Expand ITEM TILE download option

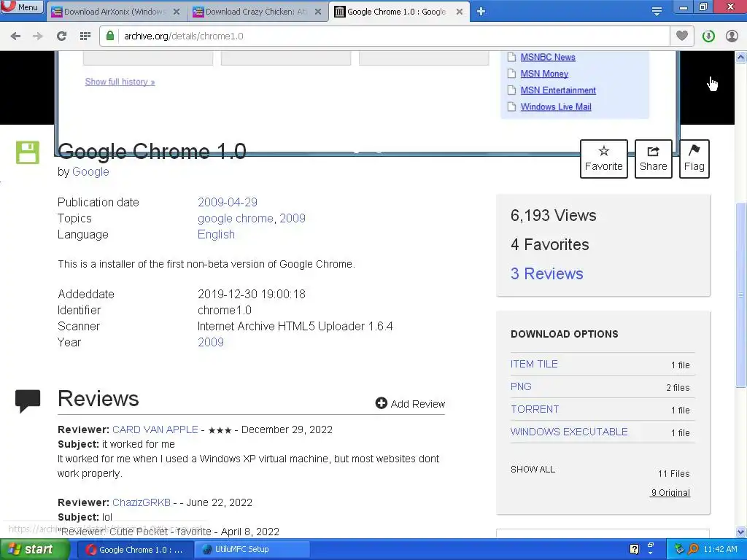(x=534, y=365)
